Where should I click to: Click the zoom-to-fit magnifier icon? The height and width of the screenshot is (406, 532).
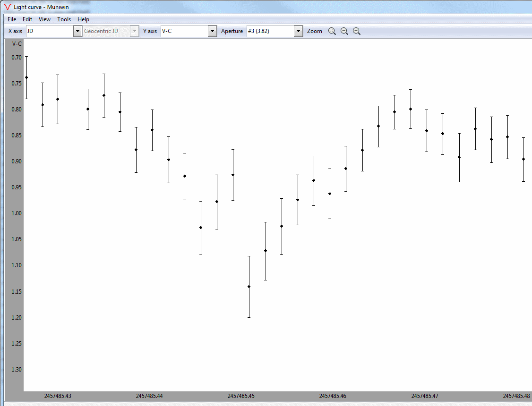point(332,31)
